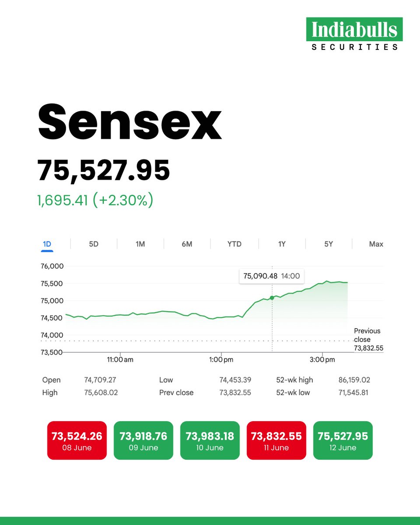Select the 09 June green price card
The width and height of the screenshot is (420, 525).
coord(143,441)
